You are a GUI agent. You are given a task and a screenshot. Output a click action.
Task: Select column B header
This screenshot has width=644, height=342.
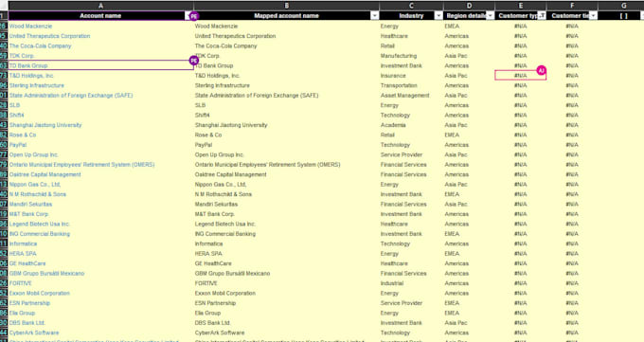point(286,6)
